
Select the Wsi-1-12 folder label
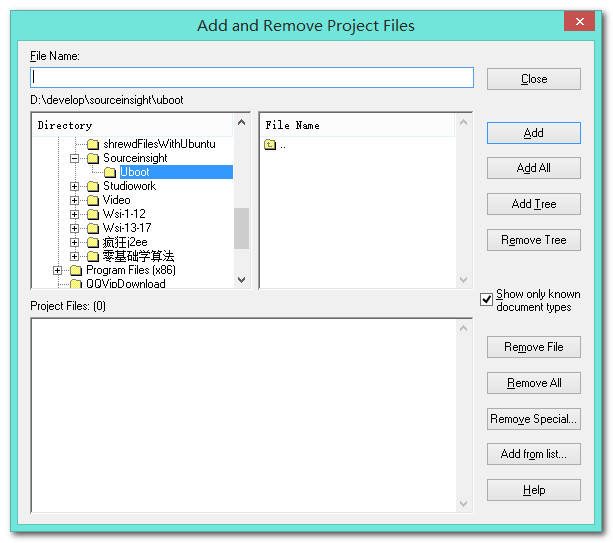[124, 214]
